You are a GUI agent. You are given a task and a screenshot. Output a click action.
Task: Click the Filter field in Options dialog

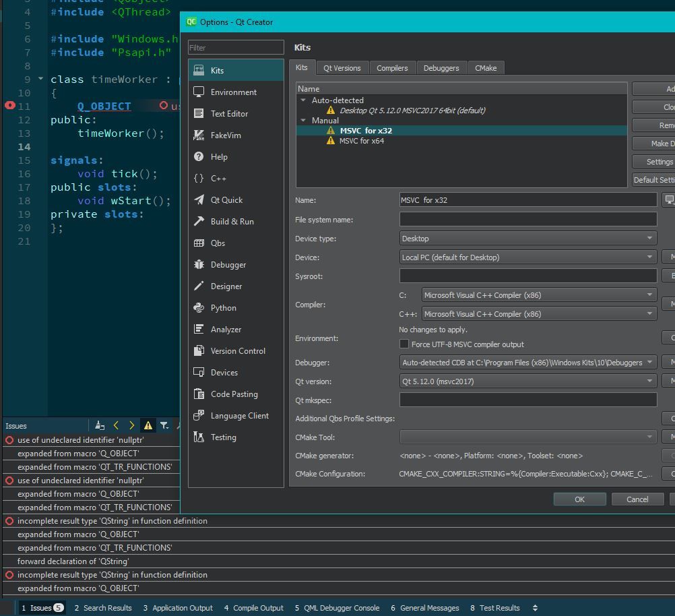click(236, 47)
